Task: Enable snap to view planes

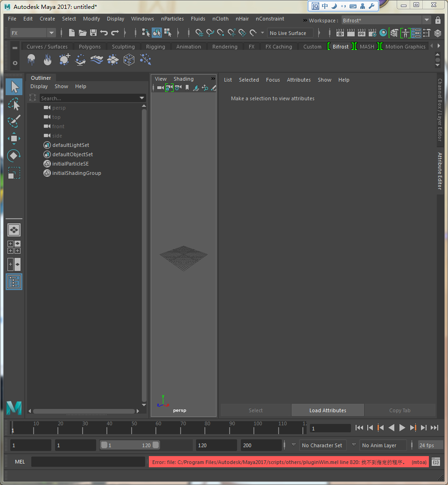Action: pos(242,33)
